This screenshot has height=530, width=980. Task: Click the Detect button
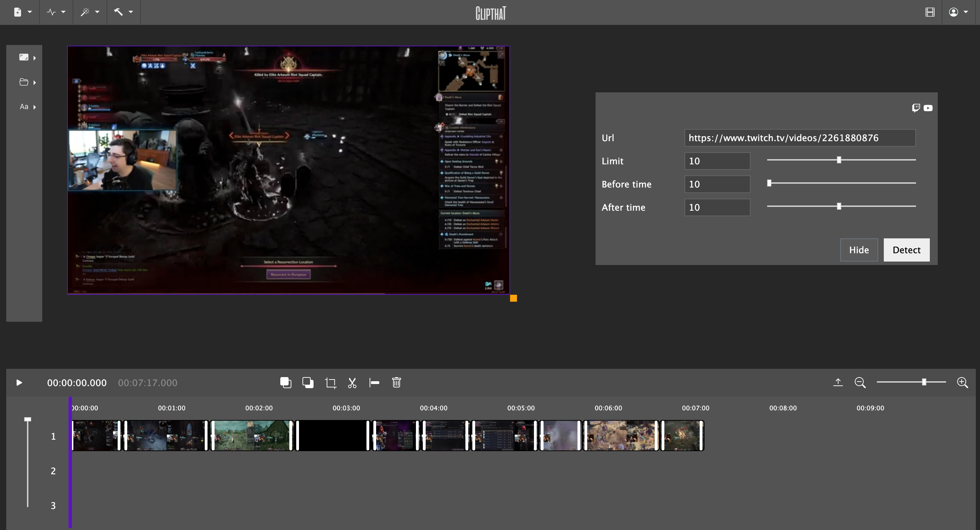(906, 250)
